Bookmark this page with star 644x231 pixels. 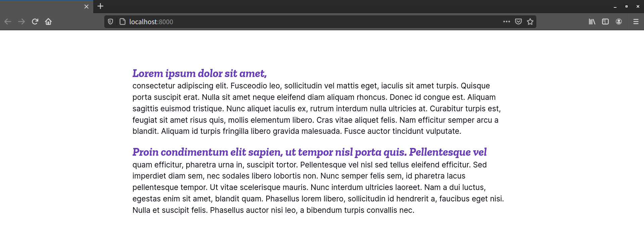pos(530,22)
